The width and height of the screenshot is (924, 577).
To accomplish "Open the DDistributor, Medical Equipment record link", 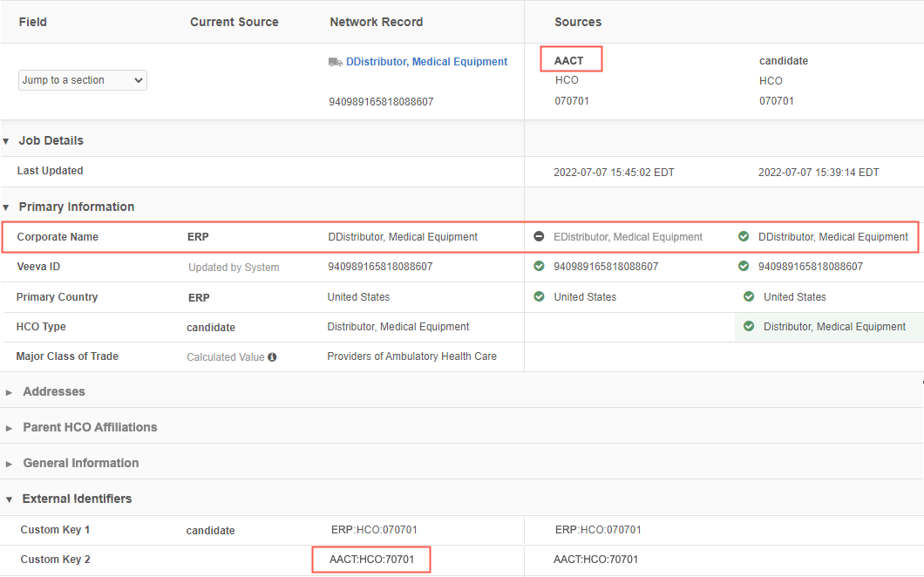I will click(426, 62).
